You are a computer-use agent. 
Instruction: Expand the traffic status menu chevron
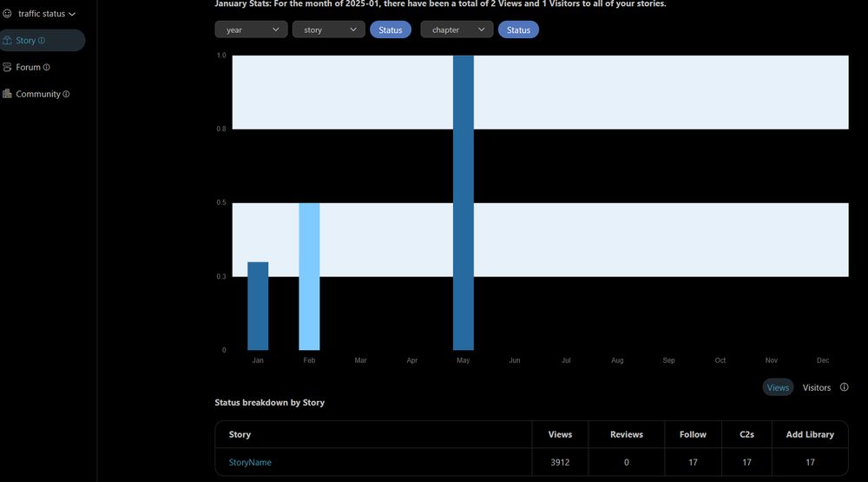(x=72, y=14)
